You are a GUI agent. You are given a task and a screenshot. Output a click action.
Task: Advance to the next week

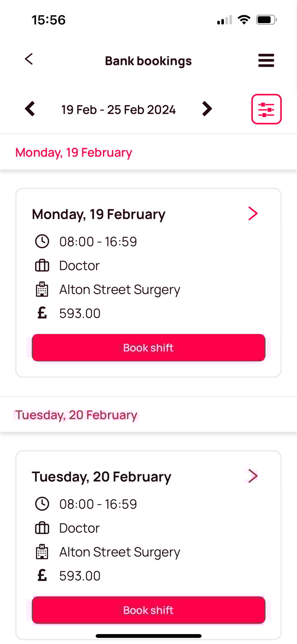pos(207,109)
